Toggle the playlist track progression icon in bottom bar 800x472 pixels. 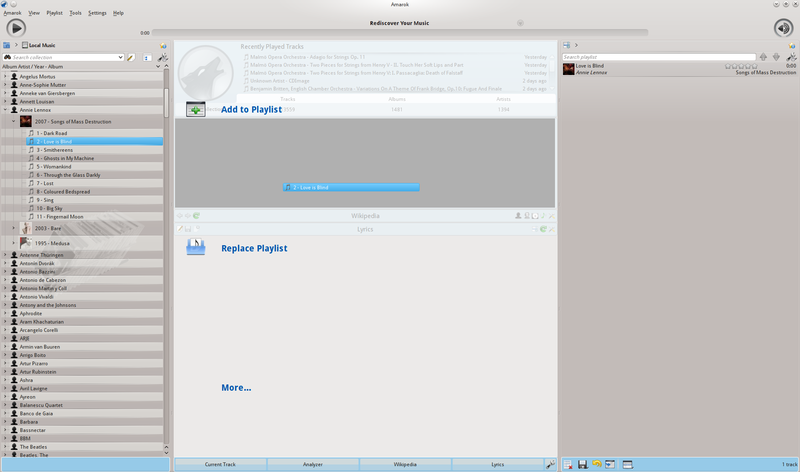610,464
